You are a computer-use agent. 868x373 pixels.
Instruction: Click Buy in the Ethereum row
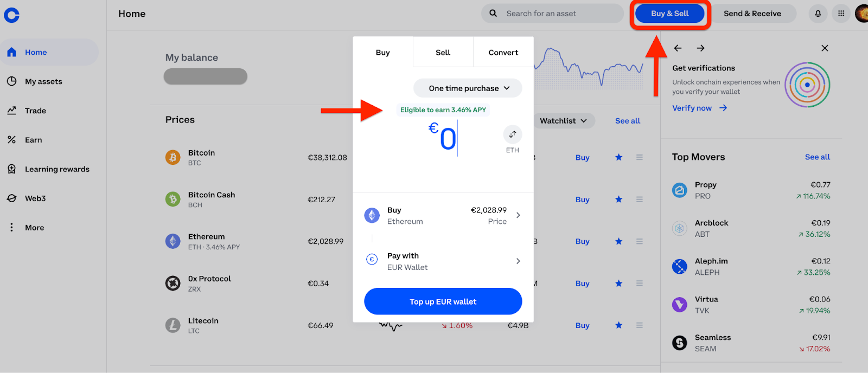[583, 241]
